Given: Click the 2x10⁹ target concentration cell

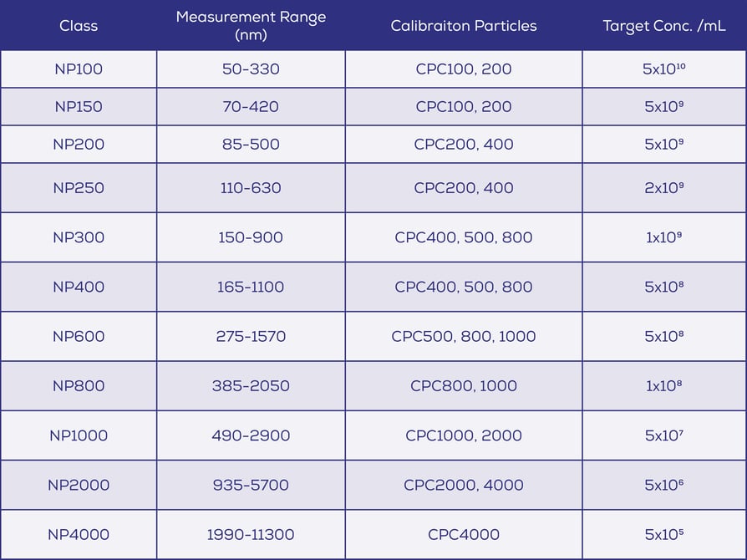Looking at the screenshot, I should point(664,188).
